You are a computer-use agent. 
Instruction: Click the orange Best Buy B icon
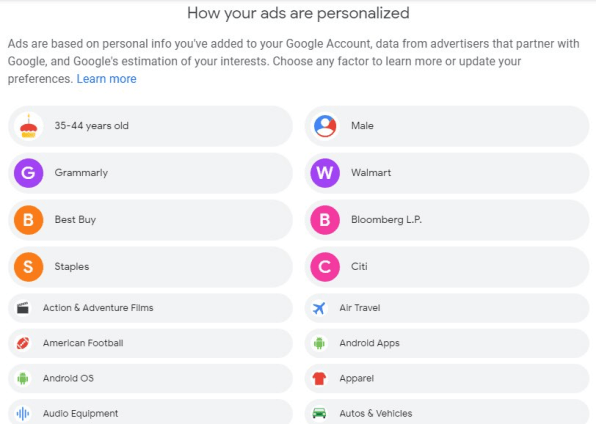[29, 220]
